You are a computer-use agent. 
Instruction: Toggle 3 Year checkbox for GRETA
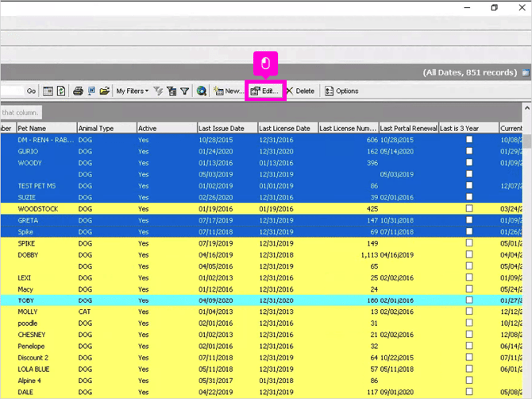469,219
